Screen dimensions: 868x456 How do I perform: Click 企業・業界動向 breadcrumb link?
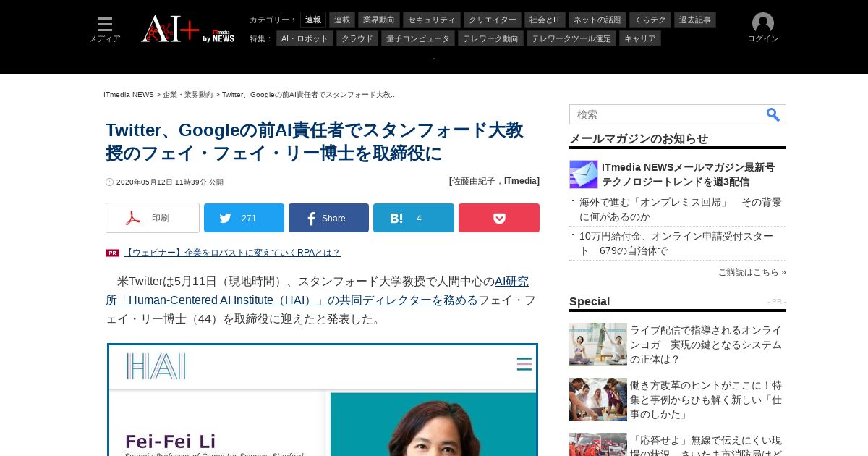(188, 95)
